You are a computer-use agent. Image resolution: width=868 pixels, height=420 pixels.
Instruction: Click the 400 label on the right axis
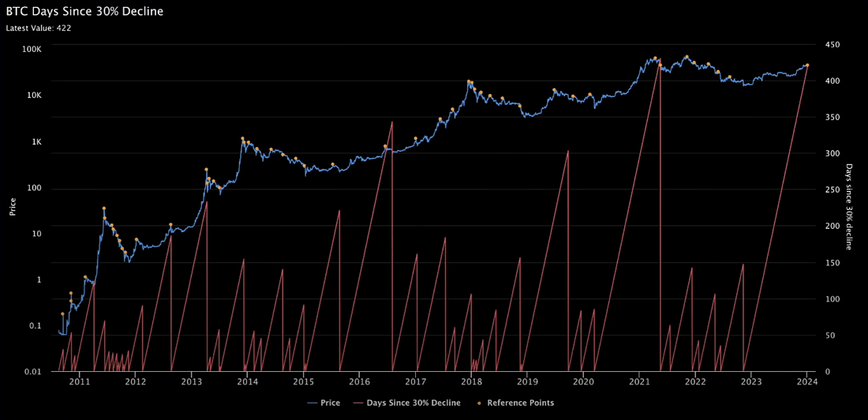[832, 81]
